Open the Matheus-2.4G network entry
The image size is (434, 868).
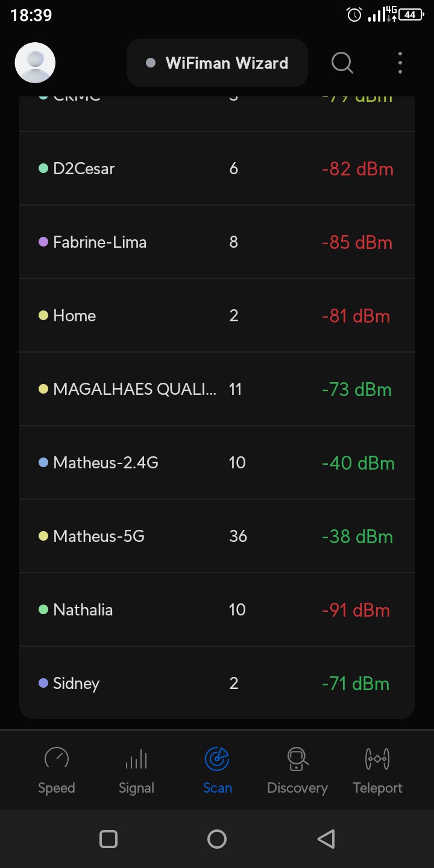217,462
